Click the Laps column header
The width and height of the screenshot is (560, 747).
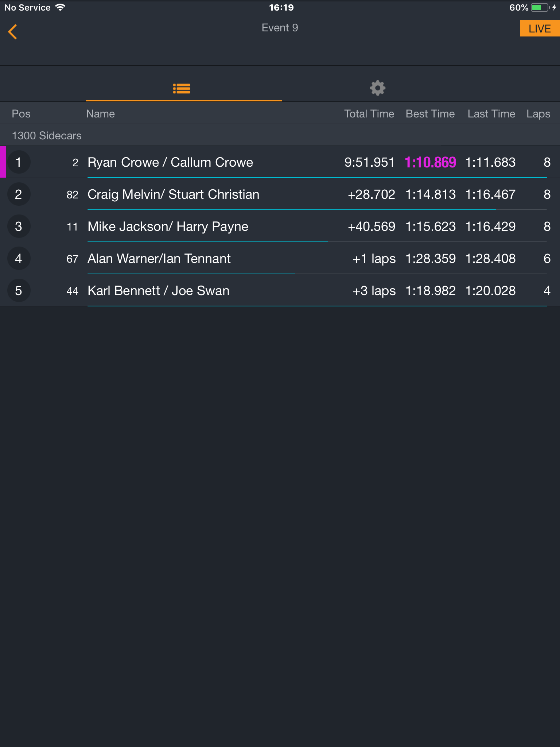[x=538, y=114]
